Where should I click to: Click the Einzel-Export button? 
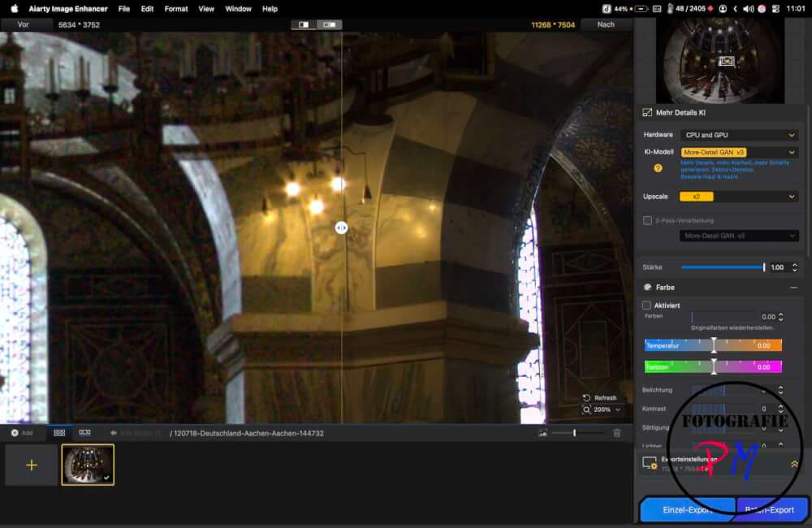(x=686, y=509)
